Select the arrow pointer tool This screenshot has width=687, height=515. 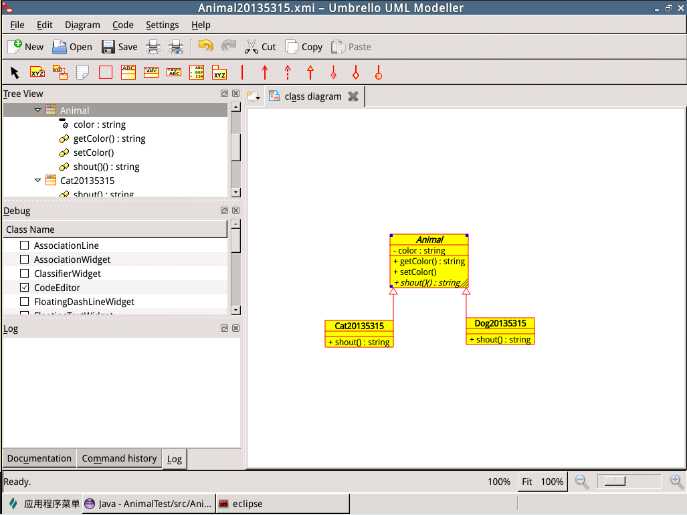click(x=14, y=72)
